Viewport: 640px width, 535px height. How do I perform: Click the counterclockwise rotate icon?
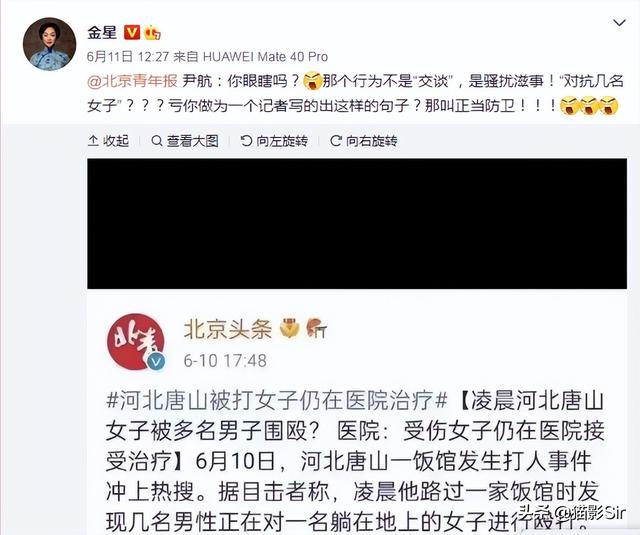[x=246, y=141]
